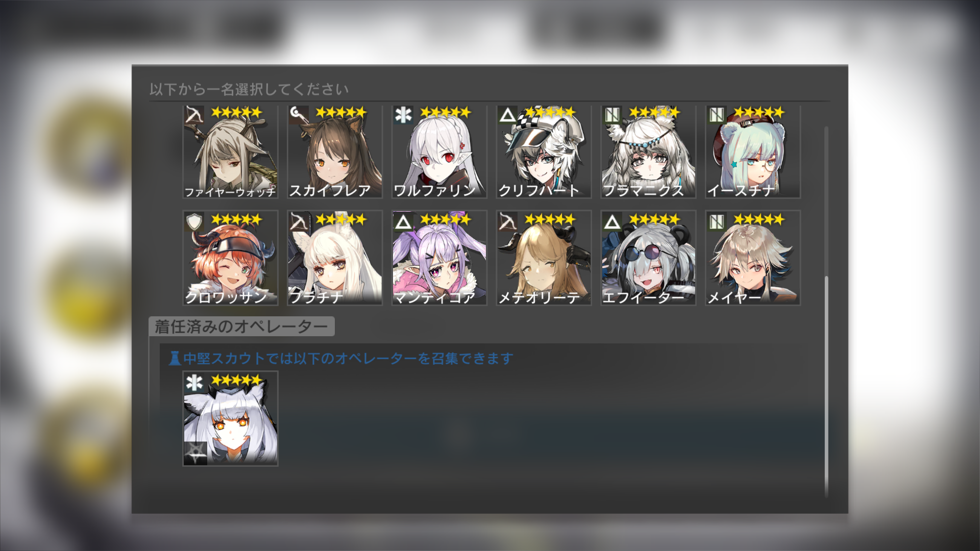Choose プラマニクス operator portrait
Image resolution: width=980 pixels, height=551 pixels.
(648, 152)
